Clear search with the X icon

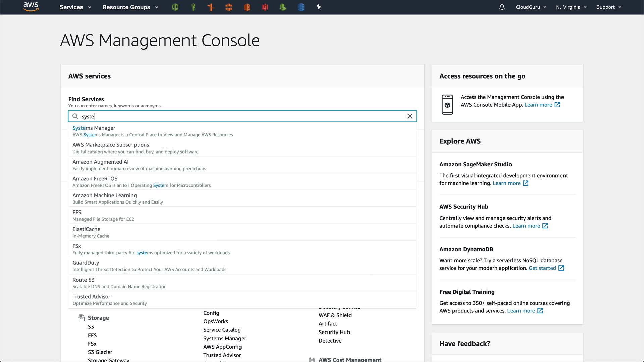coord(410,116)
